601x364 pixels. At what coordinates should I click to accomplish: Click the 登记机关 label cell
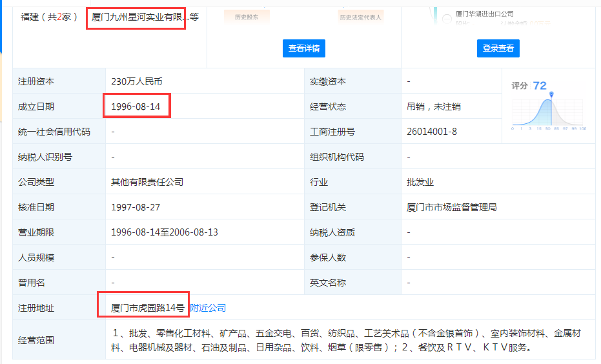tap(352, 207)
